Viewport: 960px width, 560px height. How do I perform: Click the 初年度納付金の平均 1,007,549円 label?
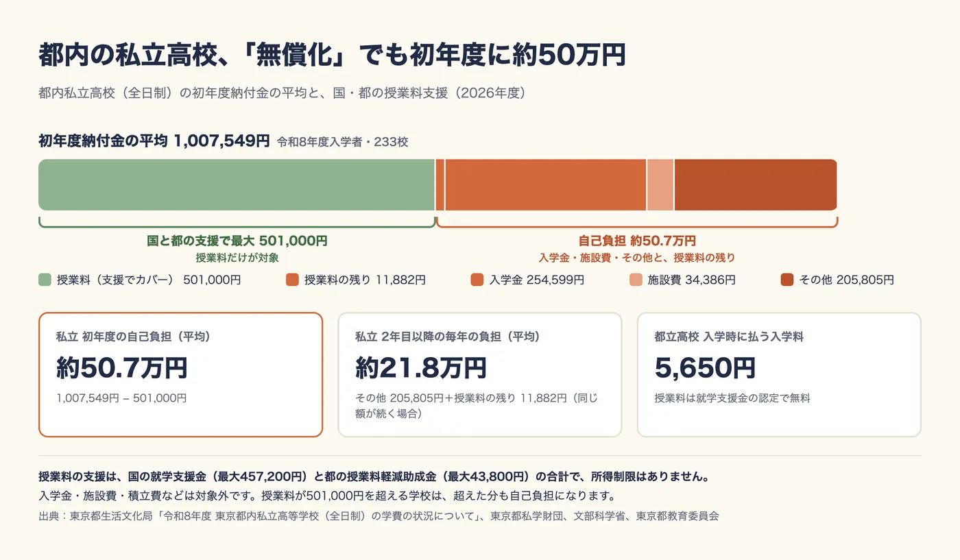(x=154, y=141)
